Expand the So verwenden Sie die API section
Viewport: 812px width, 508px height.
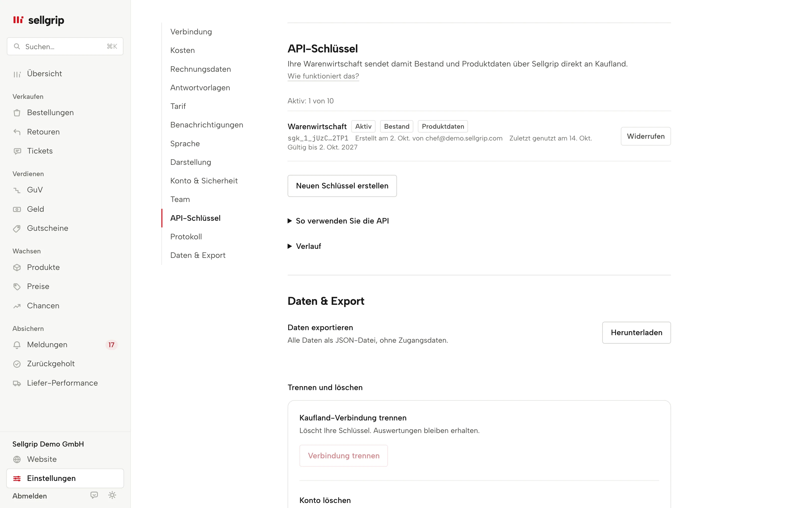pos(338,221)
